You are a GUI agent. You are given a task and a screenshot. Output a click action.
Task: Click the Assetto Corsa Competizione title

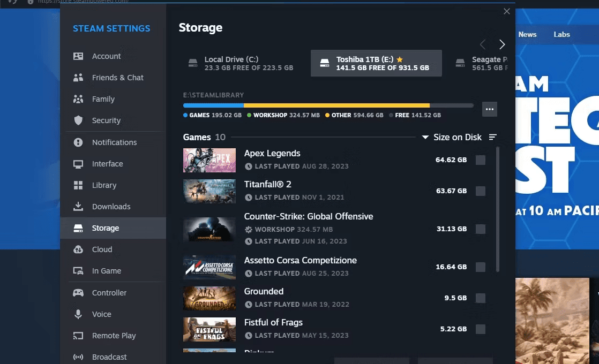coord(300,260)
